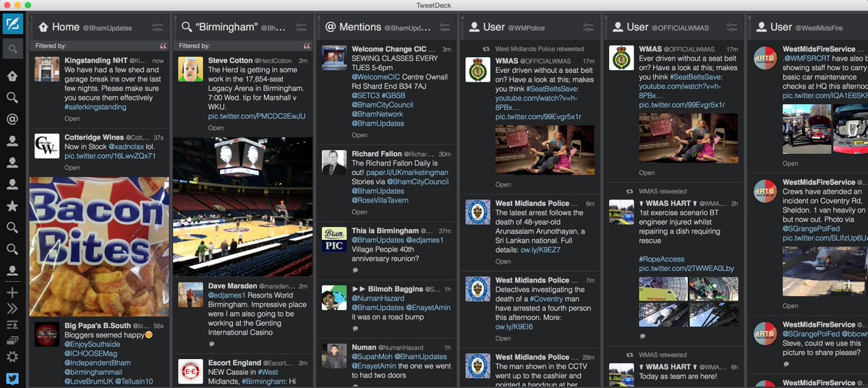Open Richard Fallon's profile picture

(334, 162)
